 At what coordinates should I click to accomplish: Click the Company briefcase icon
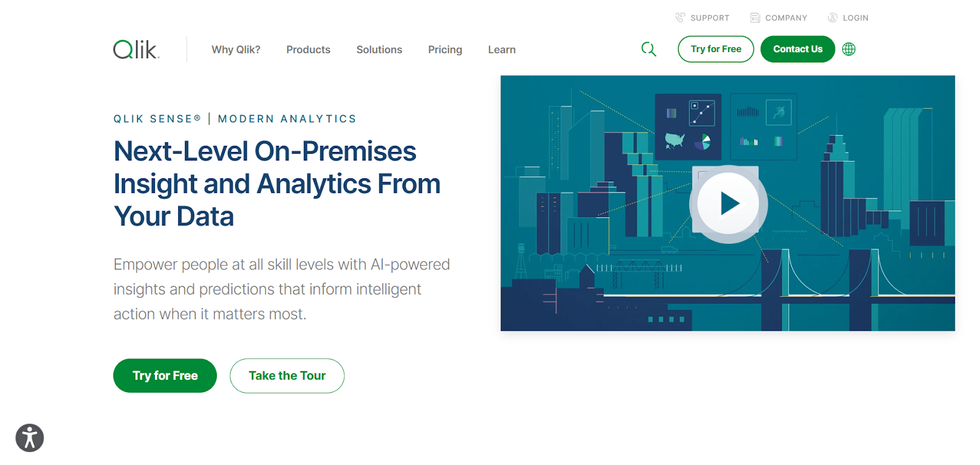tap(755, 17)
